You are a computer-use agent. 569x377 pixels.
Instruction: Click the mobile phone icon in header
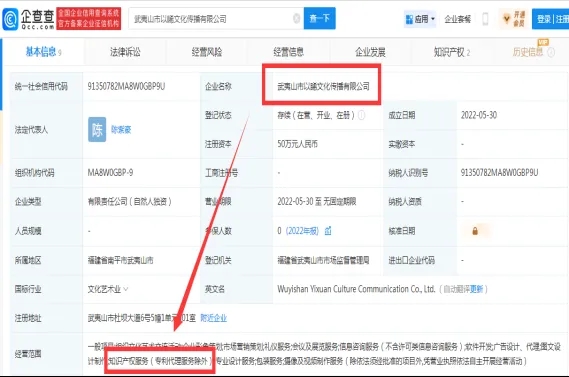(x=485, y=19)
